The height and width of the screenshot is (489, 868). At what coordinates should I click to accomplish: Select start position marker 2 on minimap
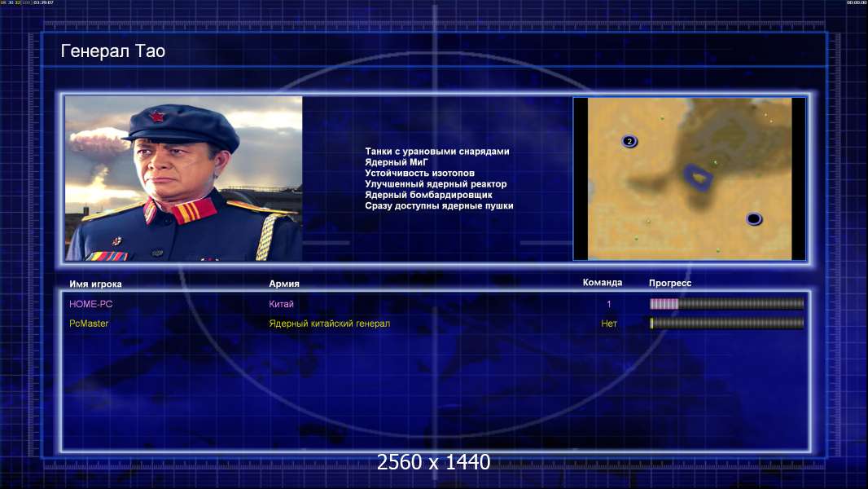coord(629,141)
